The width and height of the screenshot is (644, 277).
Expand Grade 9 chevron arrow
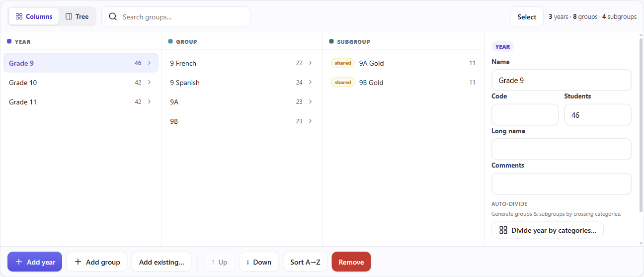[x=149, y=63]
